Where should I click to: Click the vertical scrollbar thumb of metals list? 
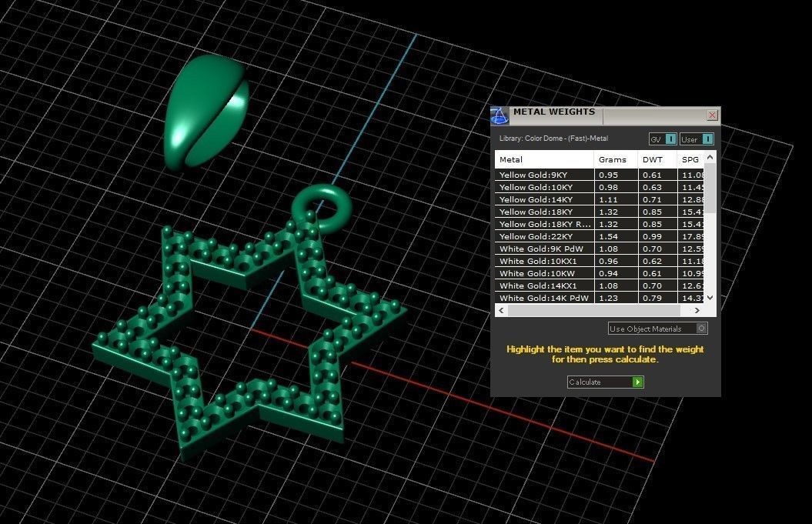[x=710, y=188]
